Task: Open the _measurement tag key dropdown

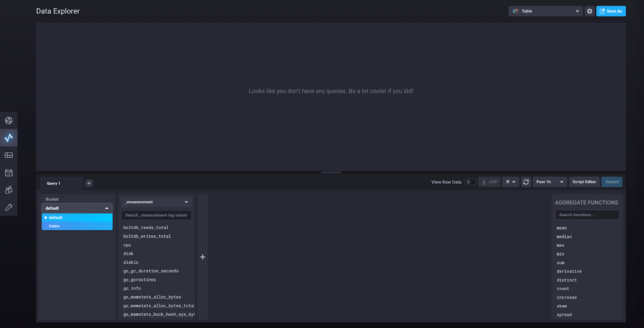Action: (x=157, y=202)
